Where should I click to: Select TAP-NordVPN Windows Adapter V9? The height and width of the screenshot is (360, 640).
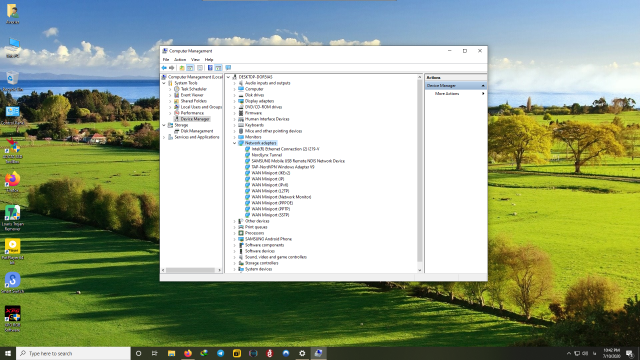(283, 167)
